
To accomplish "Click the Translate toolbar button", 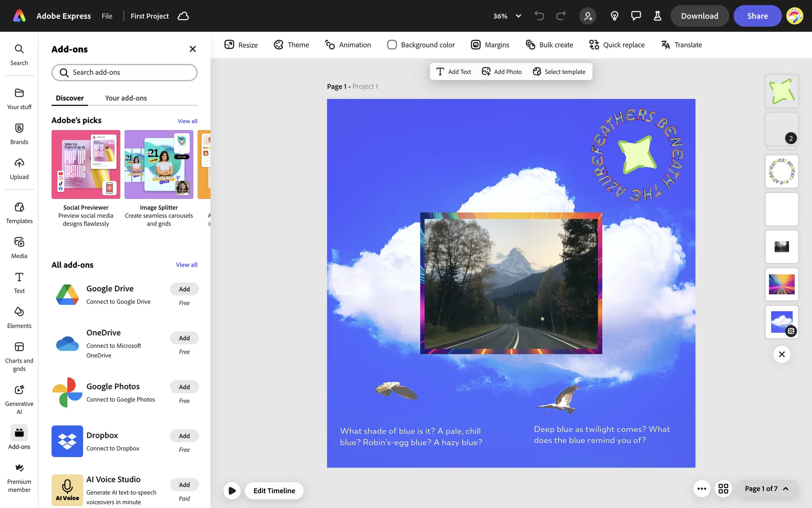I will point(681,45).
